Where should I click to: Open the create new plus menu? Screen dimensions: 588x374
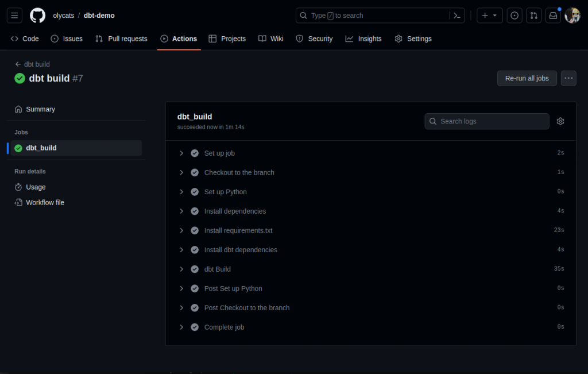489,16
